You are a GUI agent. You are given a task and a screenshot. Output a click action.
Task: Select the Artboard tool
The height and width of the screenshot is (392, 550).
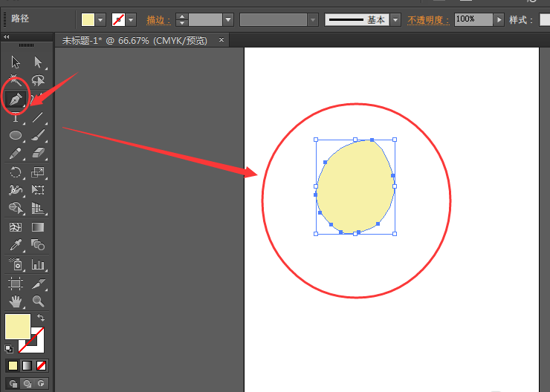click(16, 284)
